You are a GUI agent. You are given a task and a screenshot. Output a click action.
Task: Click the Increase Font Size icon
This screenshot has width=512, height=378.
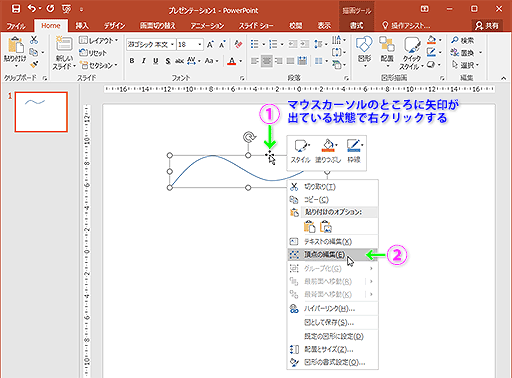(210, 44)
